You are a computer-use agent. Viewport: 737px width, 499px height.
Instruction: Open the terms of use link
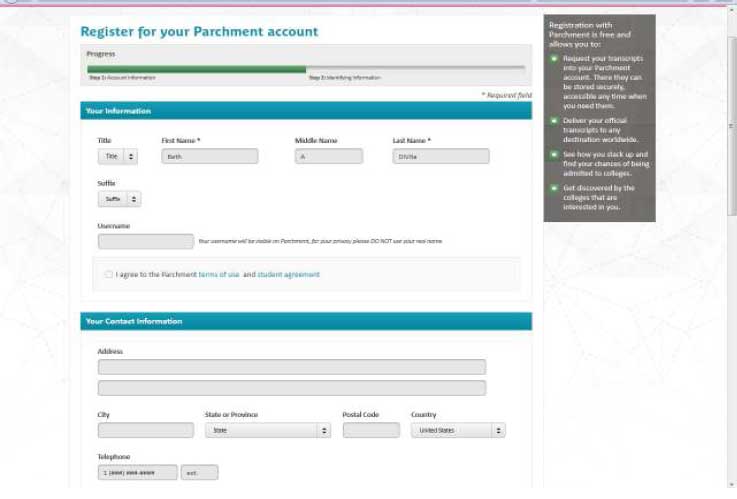pyautogui.click(x=219, y=274)
